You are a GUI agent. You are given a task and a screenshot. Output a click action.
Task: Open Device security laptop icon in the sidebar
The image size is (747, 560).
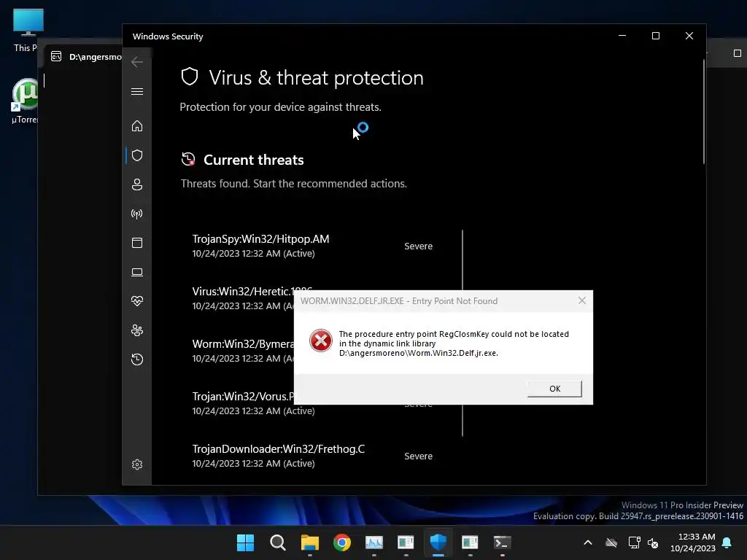136,272
